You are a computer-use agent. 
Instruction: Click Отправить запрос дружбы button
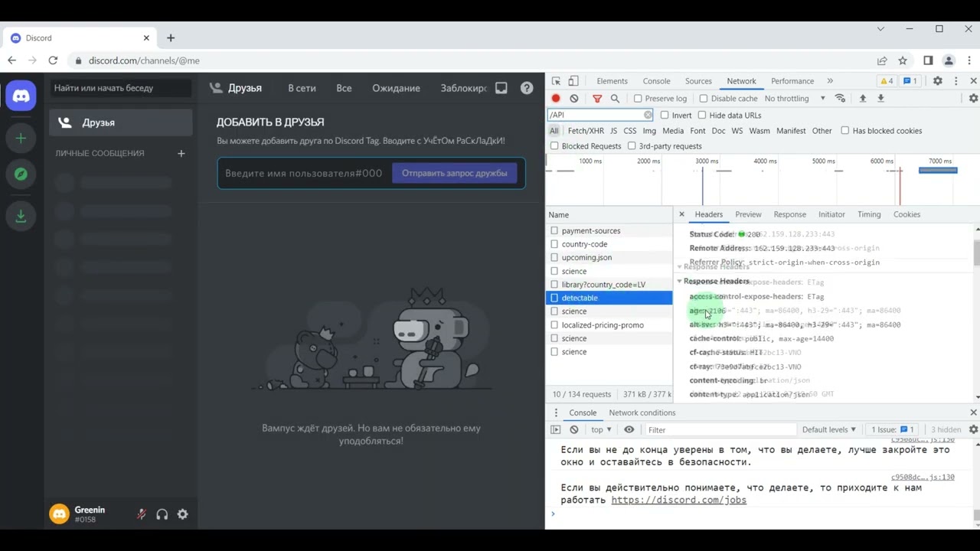[455, 173]
